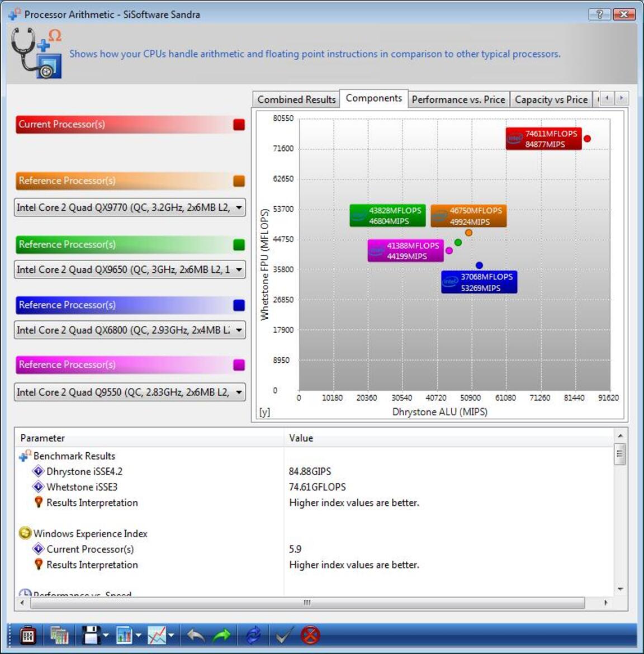Toggle the red Current Processor(s) color square
Image resolution: width=644 pixels, height=654 pixels.
[x=239, y=124]
